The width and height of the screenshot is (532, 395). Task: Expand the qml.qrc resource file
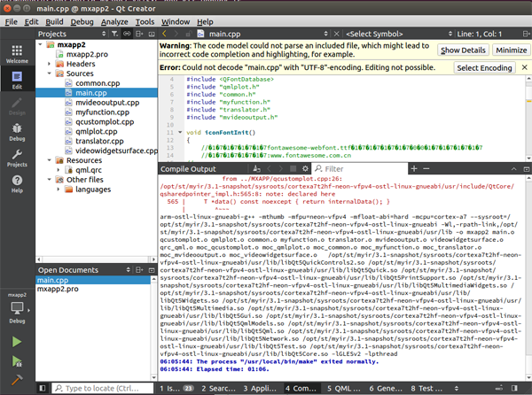[58, 170]
